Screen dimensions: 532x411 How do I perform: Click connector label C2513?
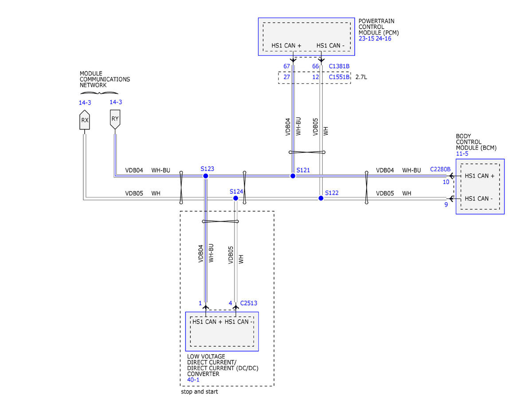tap(249, 303)
